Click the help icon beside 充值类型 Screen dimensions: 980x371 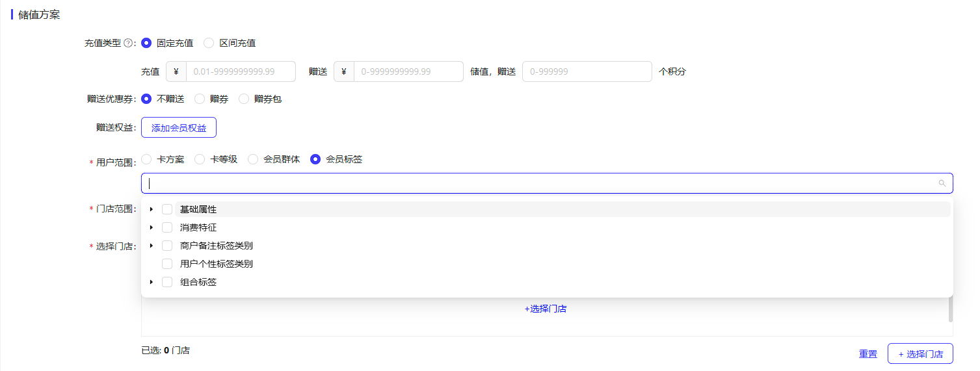pos(128,44)
